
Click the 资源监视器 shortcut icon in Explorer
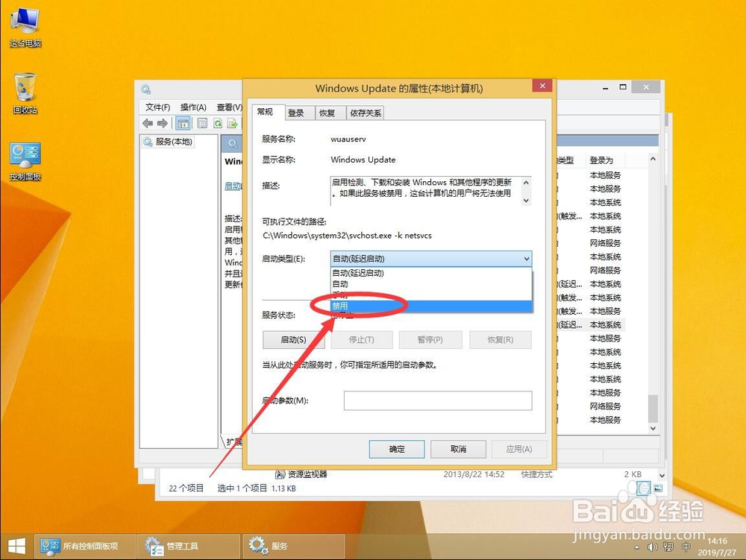pyautogui.click(x=280, y=474)
